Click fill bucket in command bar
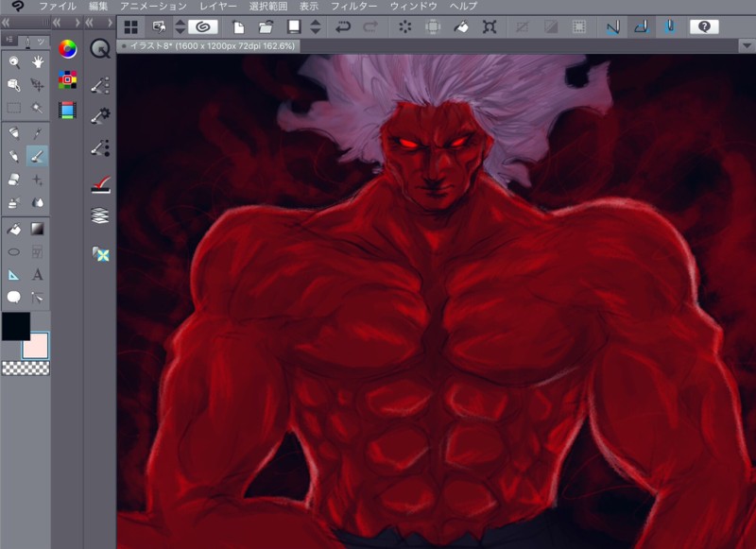The width and height of the screenshot is (756, 549). pyautogui.click(x=461, y=27)
